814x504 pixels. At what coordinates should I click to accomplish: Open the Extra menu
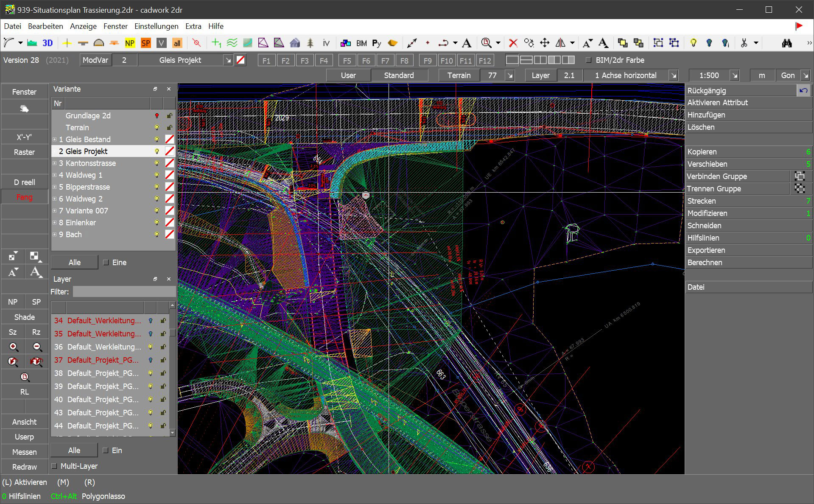point(193,26)
